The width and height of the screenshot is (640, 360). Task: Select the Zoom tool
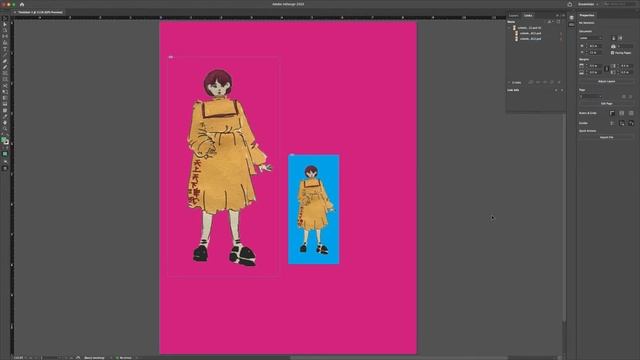coord(5,129)
